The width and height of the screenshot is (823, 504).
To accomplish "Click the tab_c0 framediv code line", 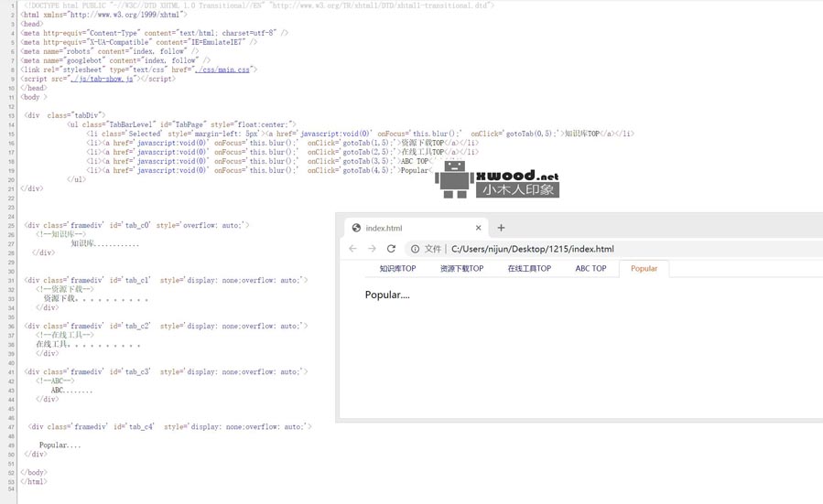I will pos(136,225).
